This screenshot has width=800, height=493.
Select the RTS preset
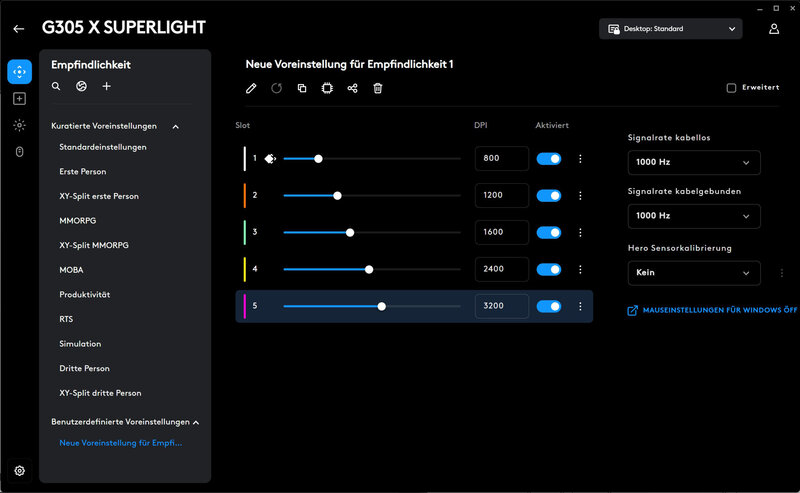(x=66, y=319)
